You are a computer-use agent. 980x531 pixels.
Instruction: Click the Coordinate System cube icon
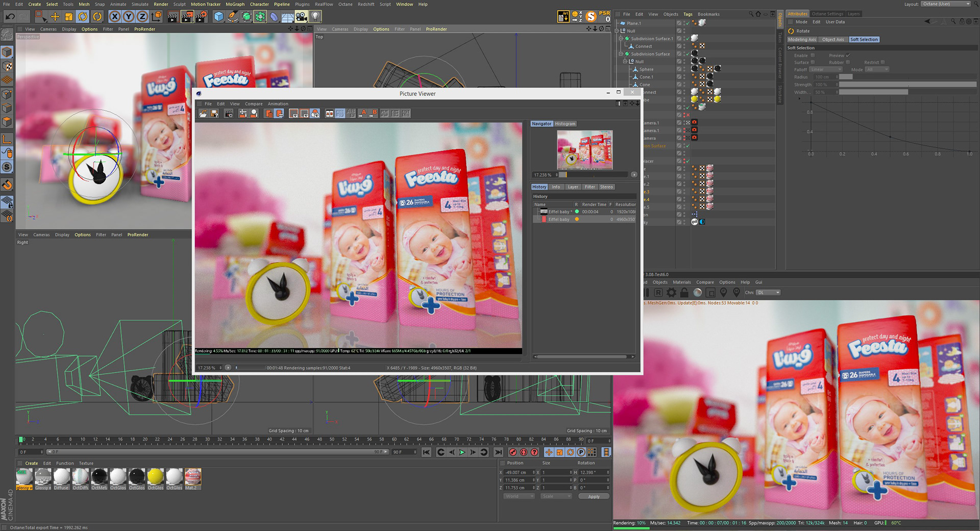point(157,17)
